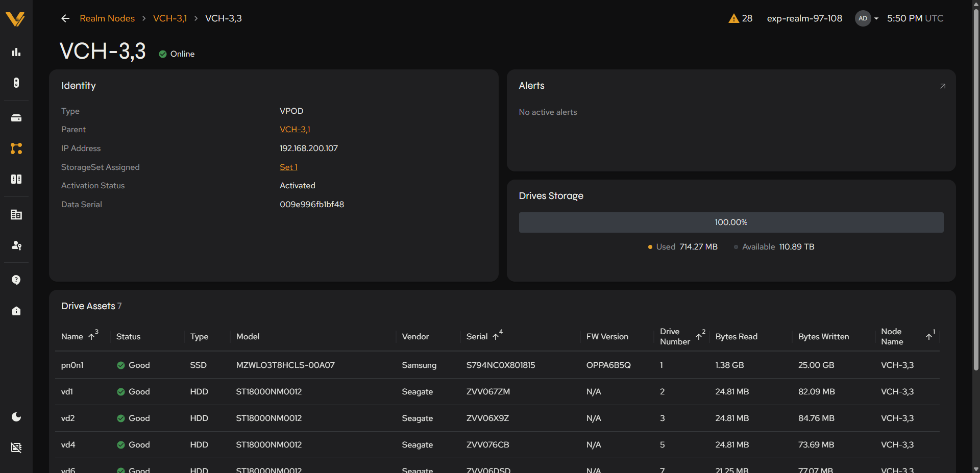Select the pn0n1 drive row name

[x=72, y=365]
